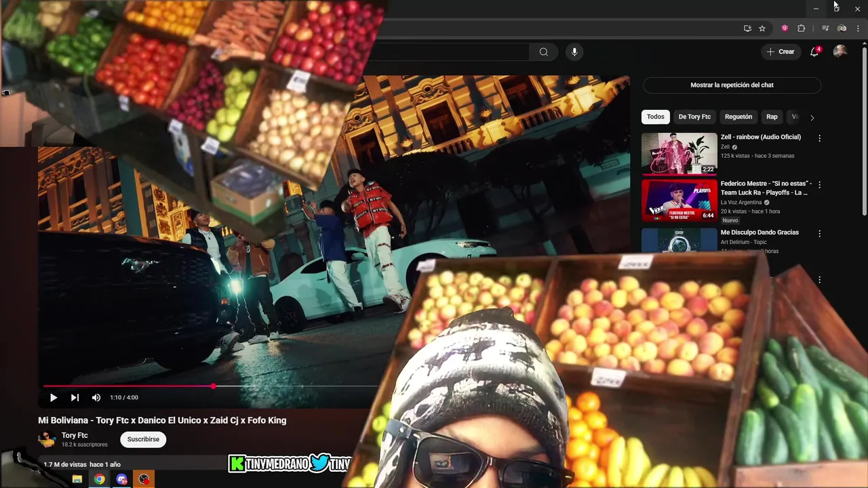This screenshot has width=868, height=488.
Task: Select the Rap filter chip
Action: coord(772,117)
